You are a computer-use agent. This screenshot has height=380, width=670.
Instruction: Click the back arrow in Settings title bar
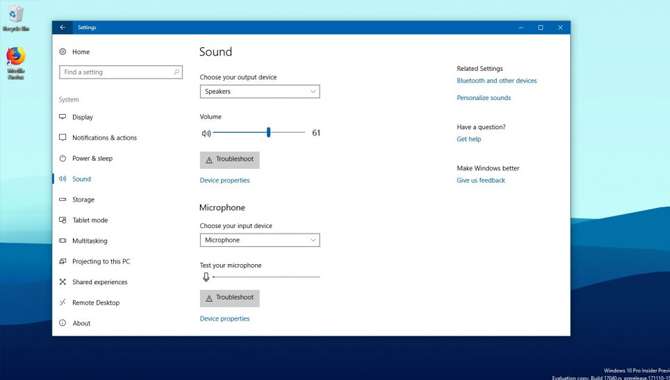tap(63, 27)
